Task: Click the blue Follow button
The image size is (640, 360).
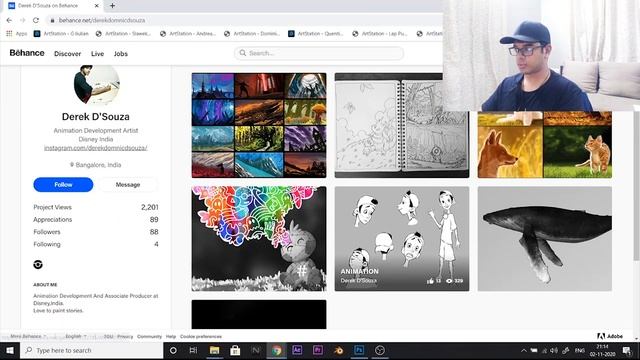Action: [63, 184]
